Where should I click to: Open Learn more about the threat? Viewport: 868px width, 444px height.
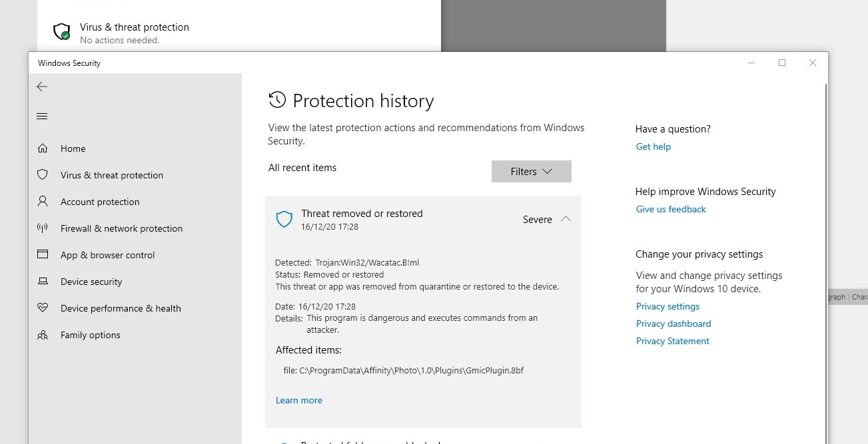[298, 400]
